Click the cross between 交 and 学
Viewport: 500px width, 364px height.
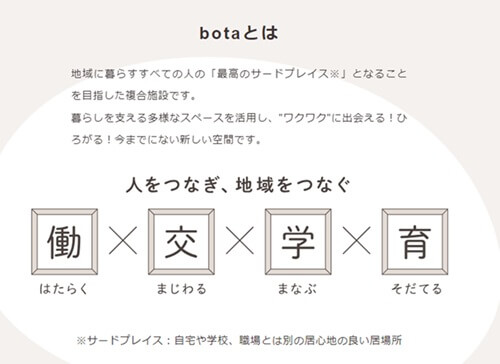click(240, 240)
